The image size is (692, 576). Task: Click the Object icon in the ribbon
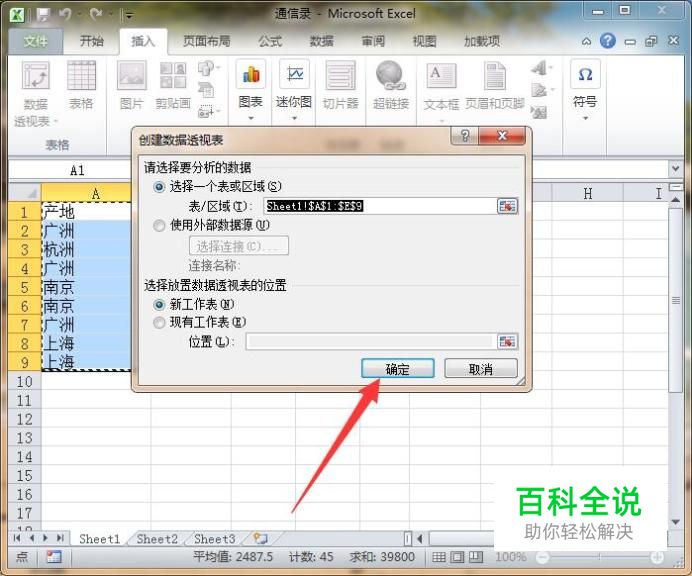(x=539, y=112)
